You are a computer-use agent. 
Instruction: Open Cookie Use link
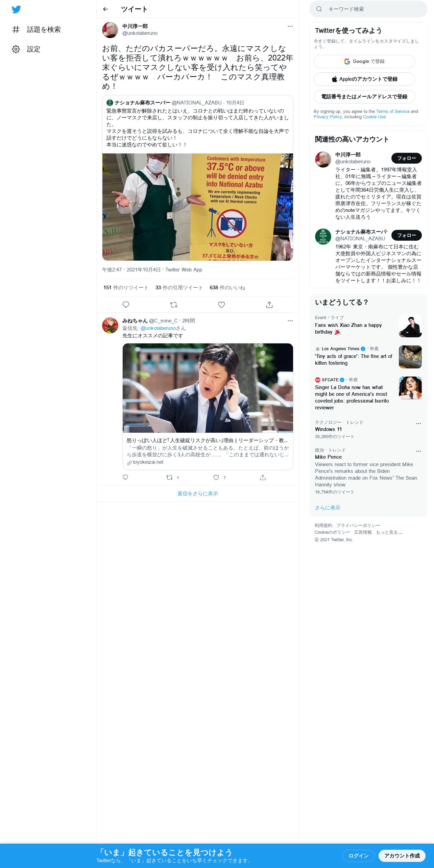pos(374,117)
